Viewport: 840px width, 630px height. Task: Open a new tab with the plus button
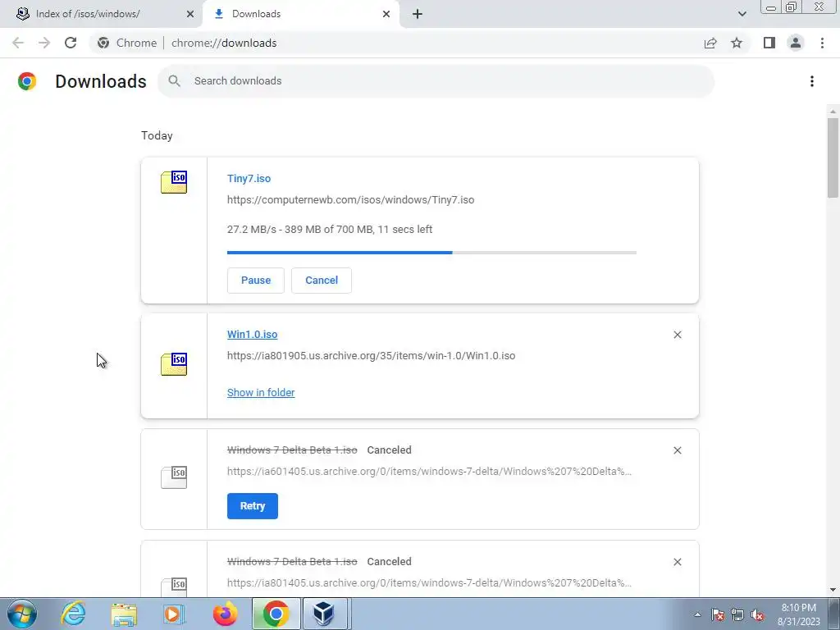tap(418, 15)
